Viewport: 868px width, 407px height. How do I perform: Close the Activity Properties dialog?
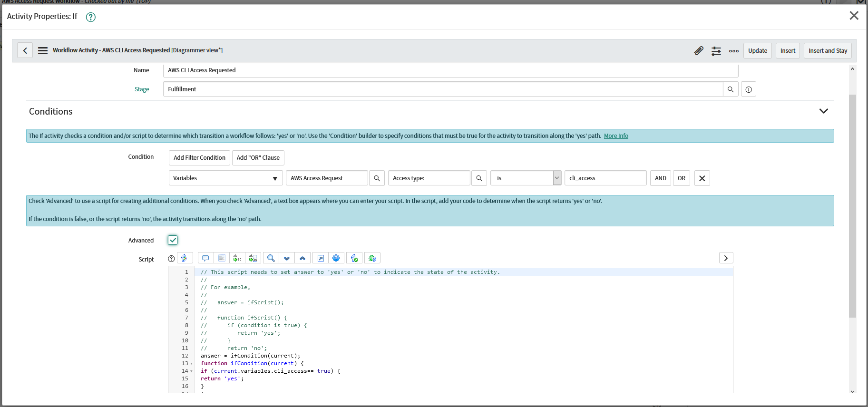coord(854,16)
